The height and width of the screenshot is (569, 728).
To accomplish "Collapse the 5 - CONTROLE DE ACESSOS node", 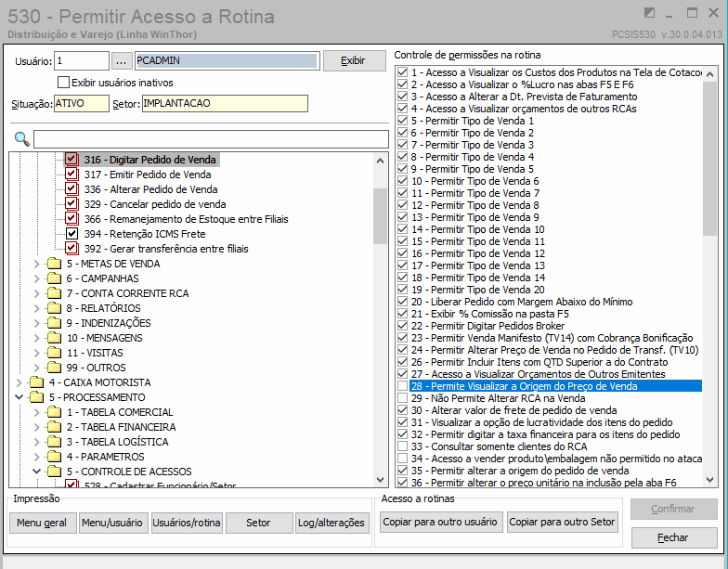I will click(x=37, y=472).
